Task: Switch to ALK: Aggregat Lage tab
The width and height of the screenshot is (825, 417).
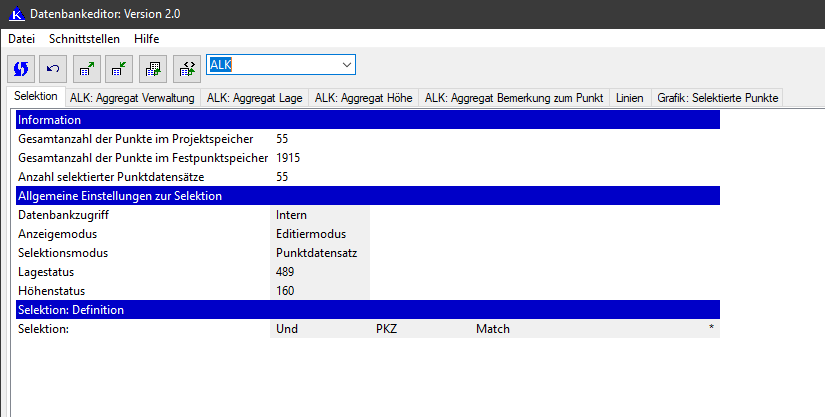Action: 255,98
